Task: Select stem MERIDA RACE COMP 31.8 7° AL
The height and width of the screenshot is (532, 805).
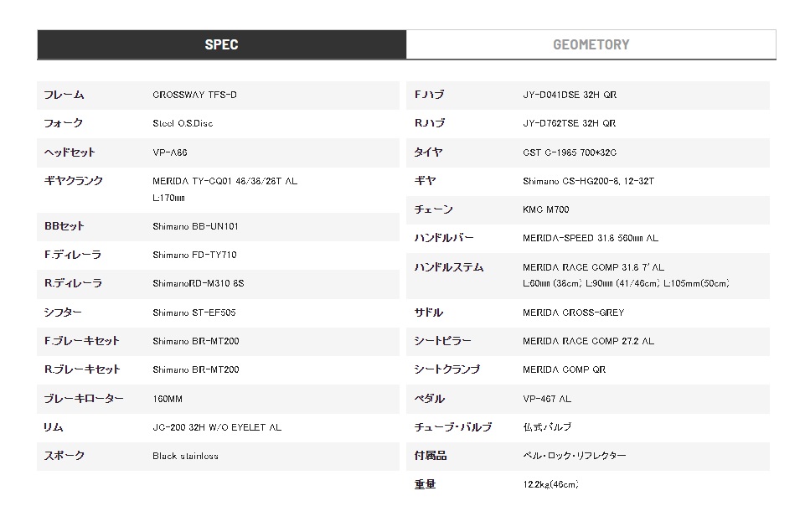Action: coord(593,267)
